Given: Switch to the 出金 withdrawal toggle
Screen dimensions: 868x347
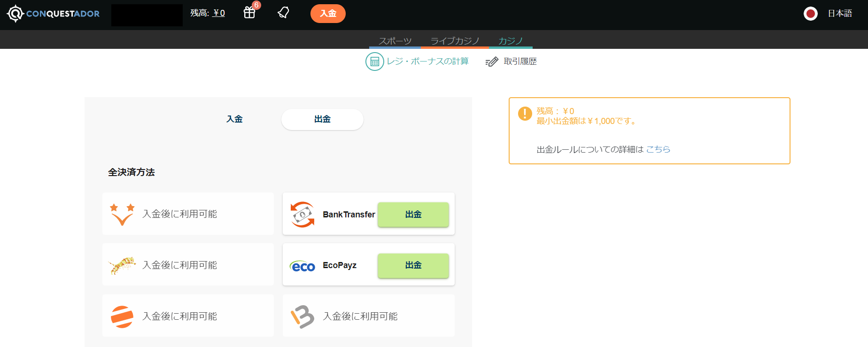Looking at the screenshot, I should (x=322, y=119).
